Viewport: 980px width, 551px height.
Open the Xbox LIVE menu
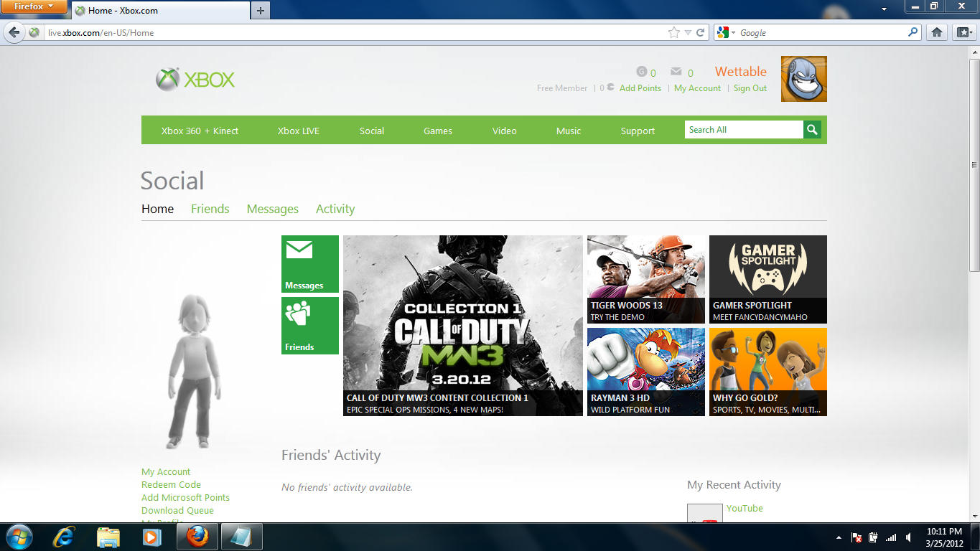click(299, 131)
